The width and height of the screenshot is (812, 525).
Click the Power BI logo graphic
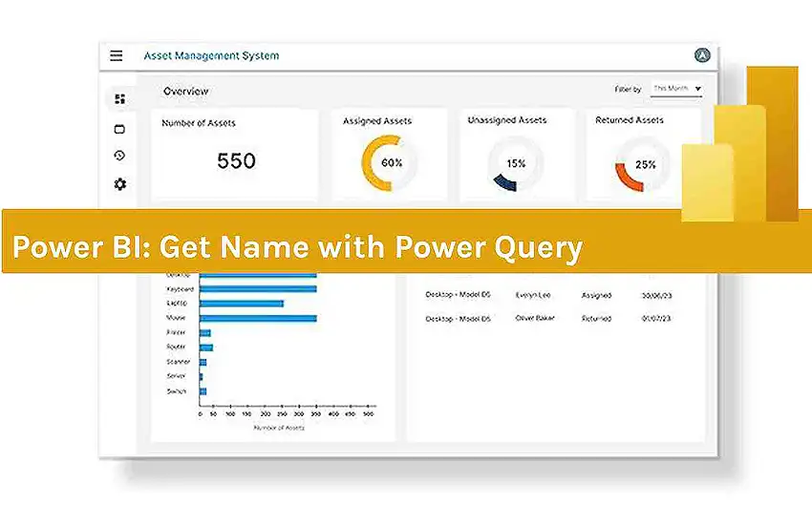739,144
